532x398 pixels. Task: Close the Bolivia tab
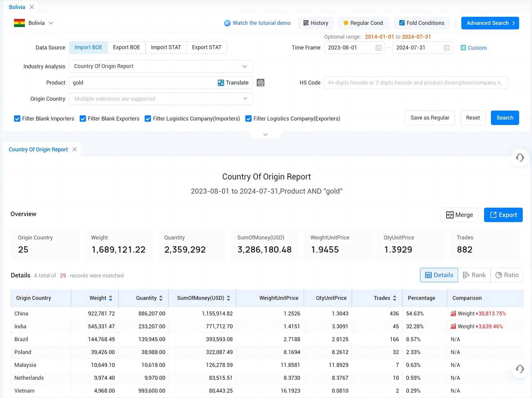[x=32, y=7]
